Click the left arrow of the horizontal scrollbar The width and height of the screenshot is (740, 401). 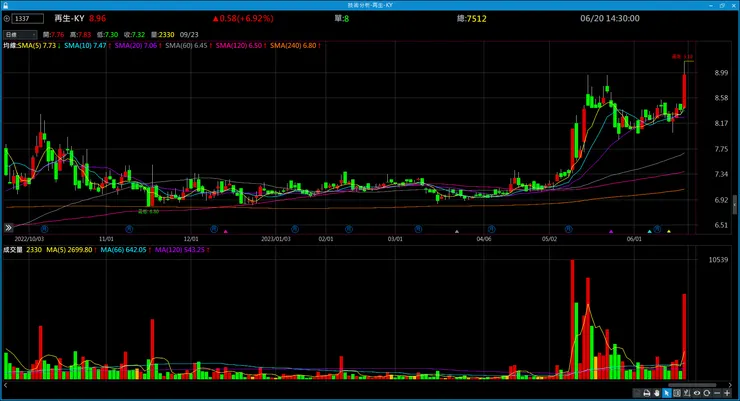[6, 385]
